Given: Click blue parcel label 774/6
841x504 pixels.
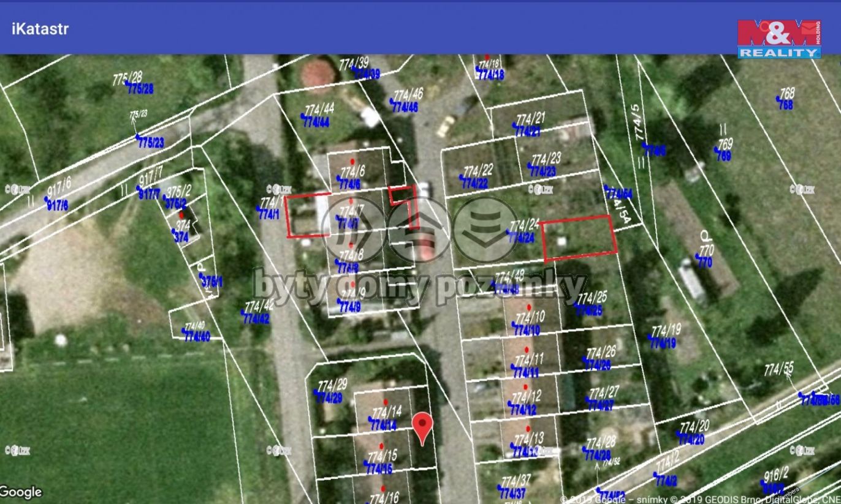Looking at the screenshot, I should (349, 184).
